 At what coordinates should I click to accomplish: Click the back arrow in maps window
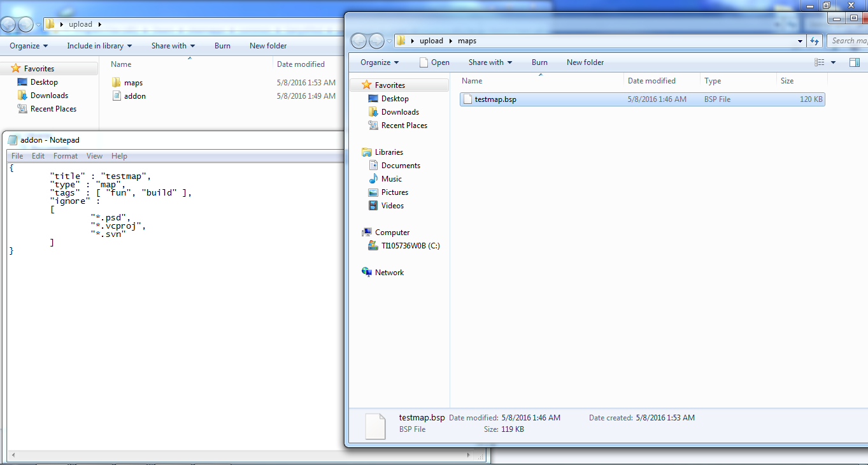359,41
